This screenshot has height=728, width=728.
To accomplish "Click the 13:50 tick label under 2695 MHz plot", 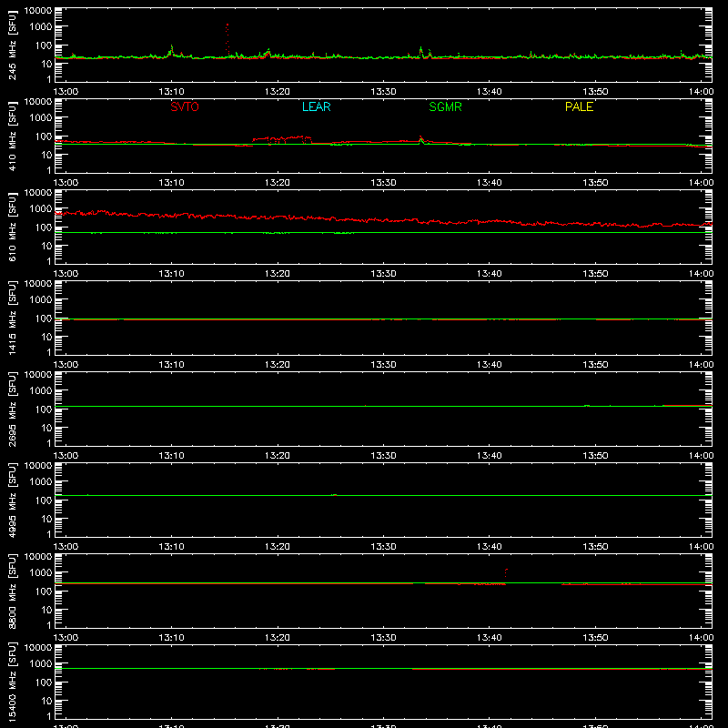I will pos(595,456).
